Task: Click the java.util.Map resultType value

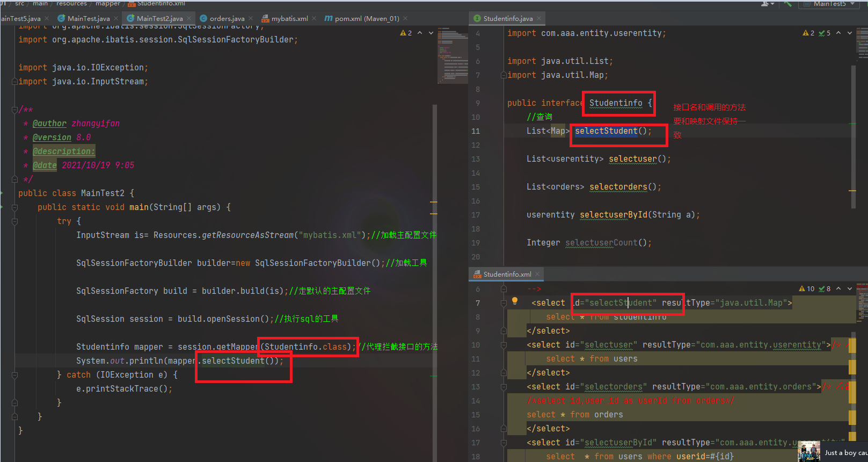Action: (751, 303)
